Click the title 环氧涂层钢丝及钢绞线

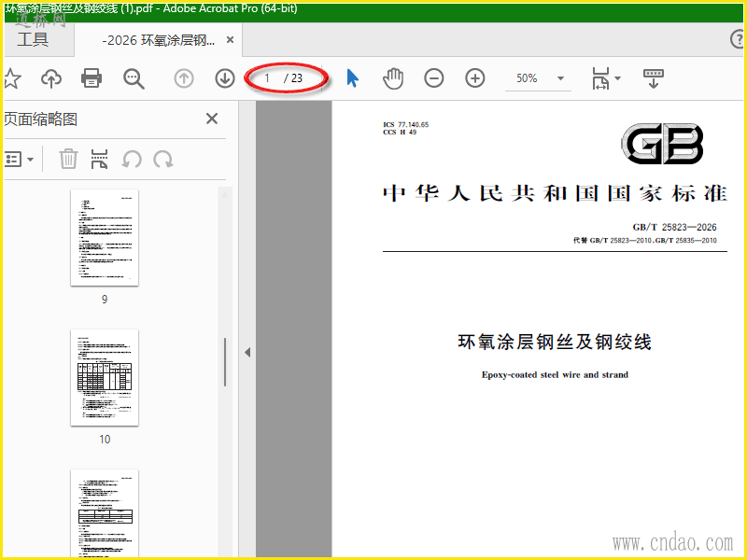[555, 342]
